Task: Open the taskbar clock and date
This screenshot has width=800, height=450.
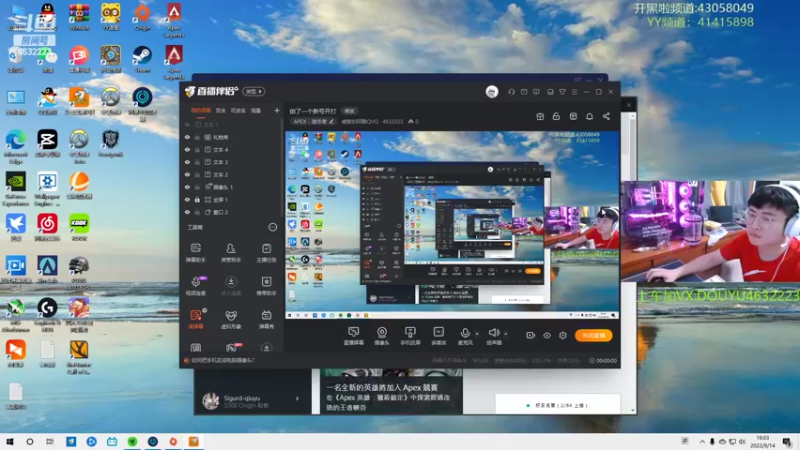Action: coord(762,441)
